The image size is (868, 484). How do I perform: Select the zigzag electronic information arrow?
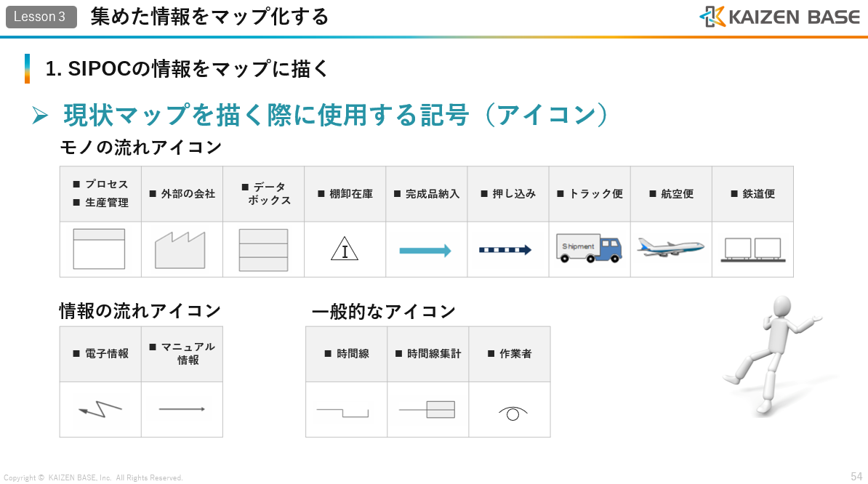point(100,410)
